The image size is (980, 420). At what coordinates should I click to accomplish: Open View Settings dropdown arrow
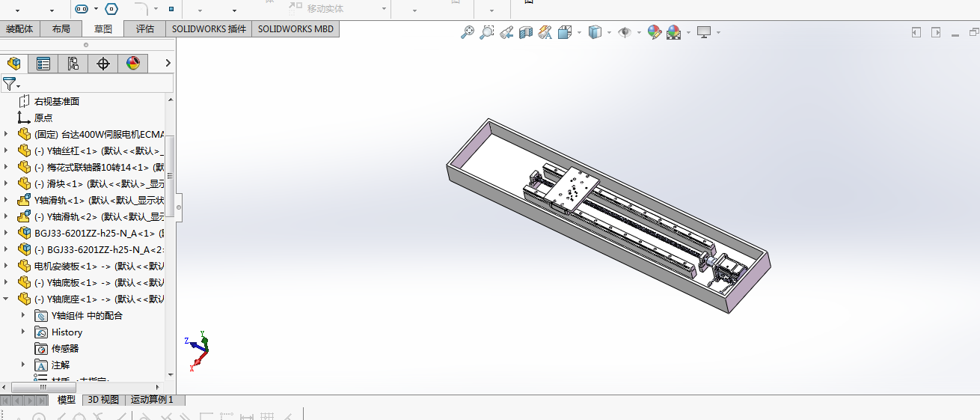719,32
